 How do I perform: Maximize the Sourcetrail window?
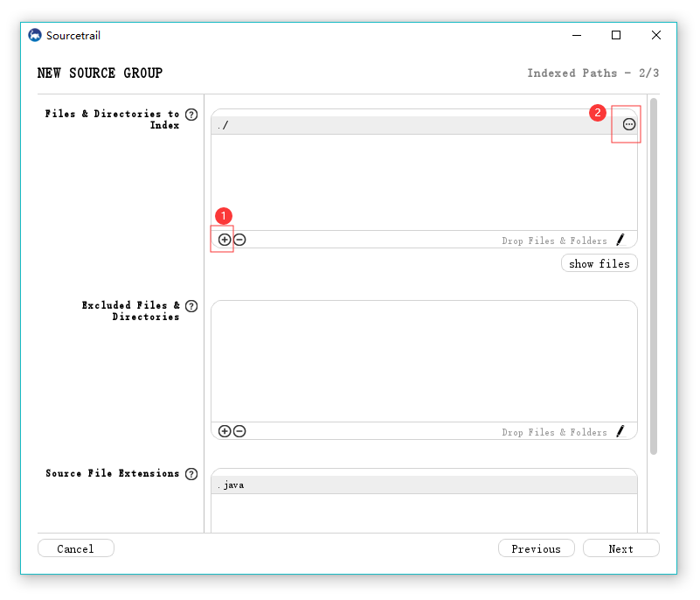tap(616, 35)
